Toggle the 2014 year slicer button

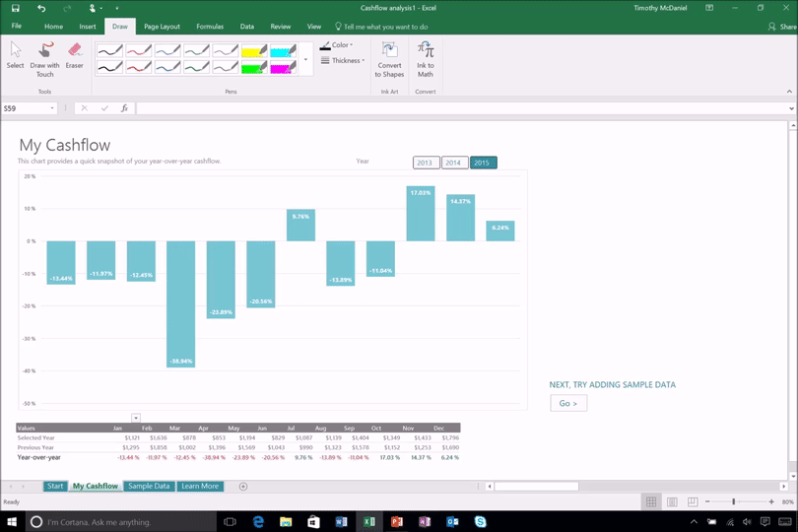[454, 163]
